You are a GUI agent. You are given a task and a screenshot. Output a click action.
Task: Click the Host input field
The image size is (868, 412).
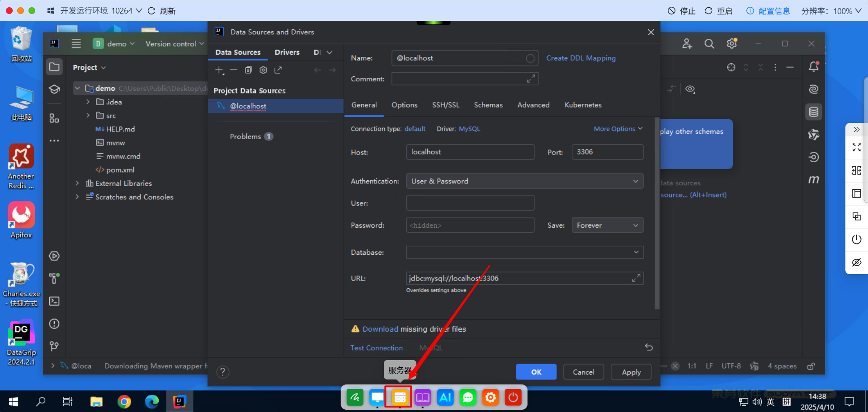pyautogui.click(x=470, y=152)
